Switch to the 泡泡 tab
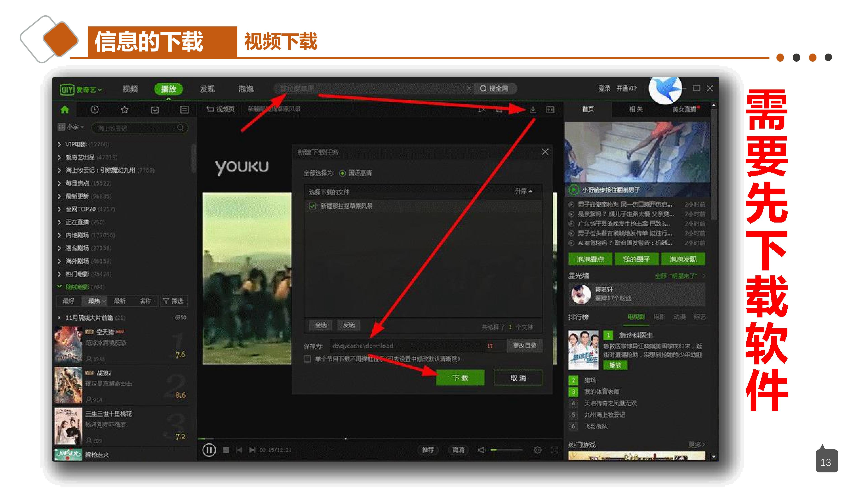 246,89
